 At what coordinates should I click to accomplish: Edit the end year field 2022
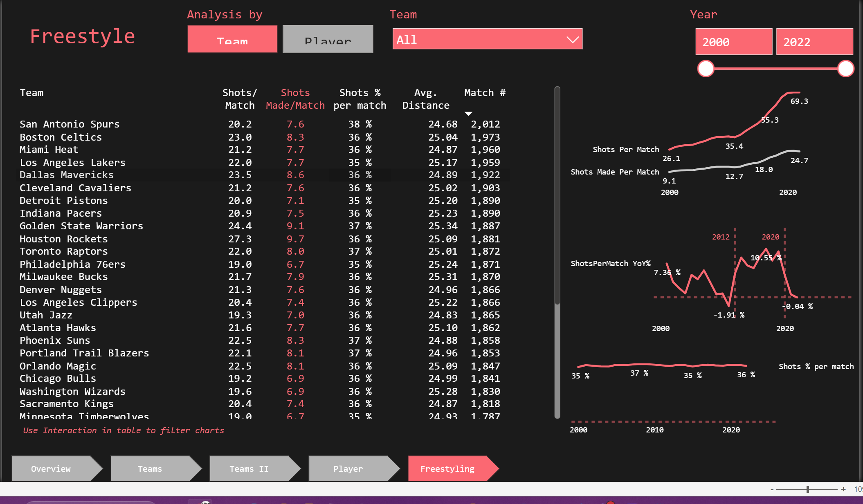point(814,42)
